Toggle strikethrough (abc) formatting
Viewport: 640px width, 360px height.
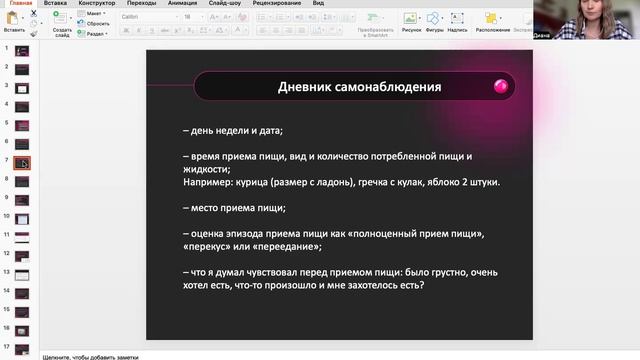(x=165, y=31)
